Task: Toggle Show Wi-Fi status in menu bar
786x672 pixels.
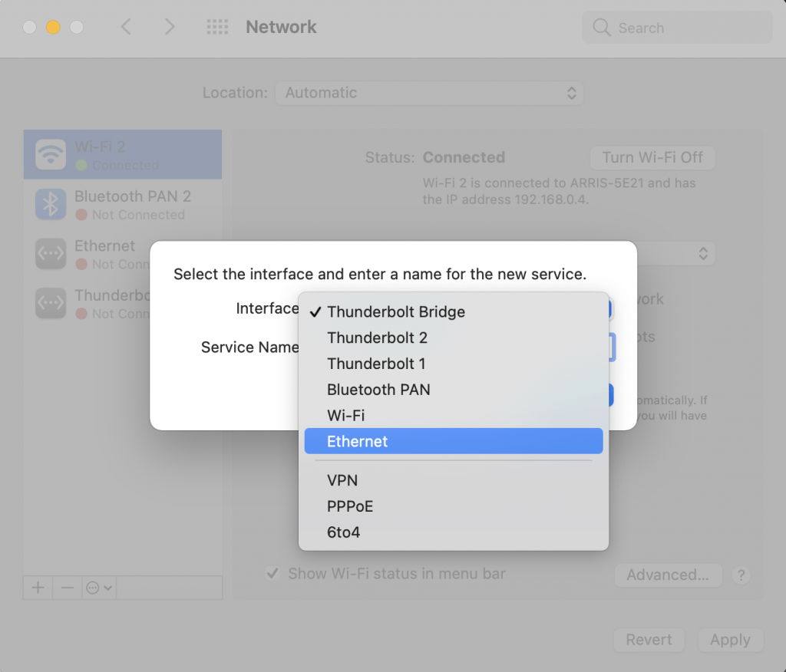Action: pyautogui.click(x=272, y=573)
